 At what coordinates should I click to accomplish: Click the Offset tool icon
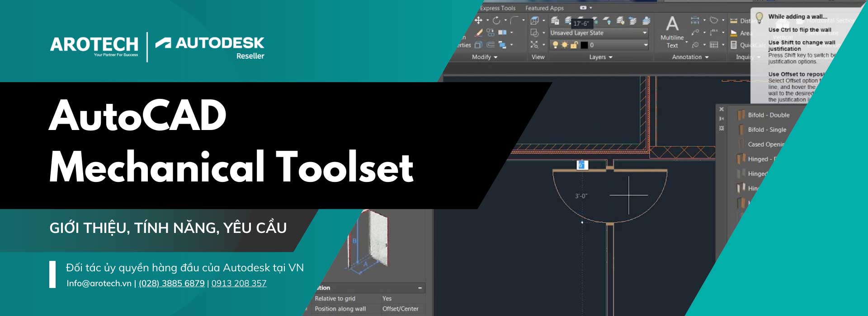pyautogui.click(x=491, y=45)
